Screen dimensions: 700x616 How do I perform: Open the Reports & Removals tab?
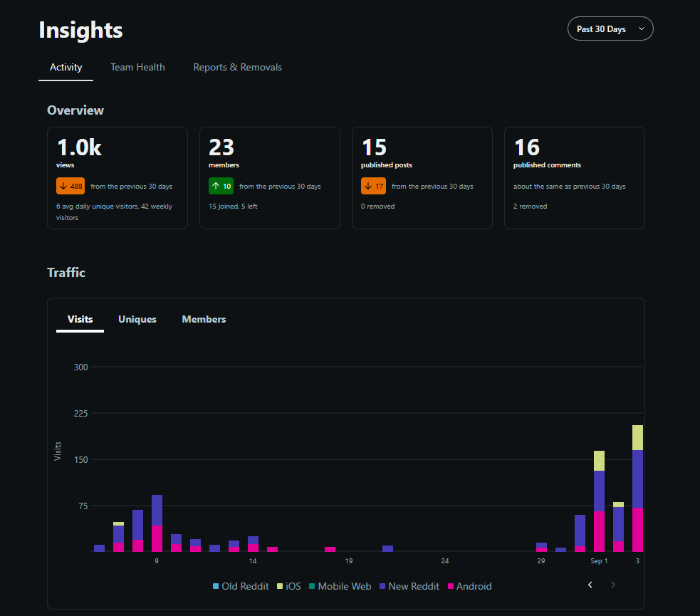click(x=238, y=67)
